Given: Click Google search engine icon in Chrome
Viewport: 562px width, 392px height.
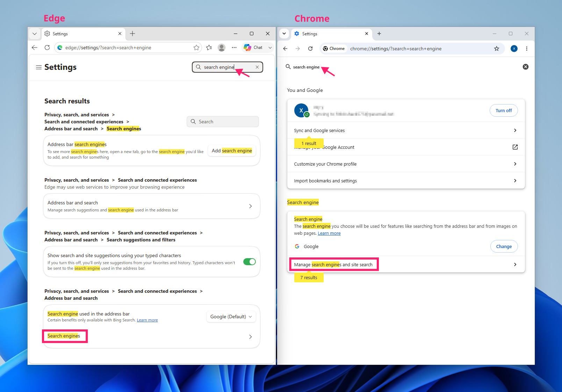Looking at the screenshot, I should point(297,246).
